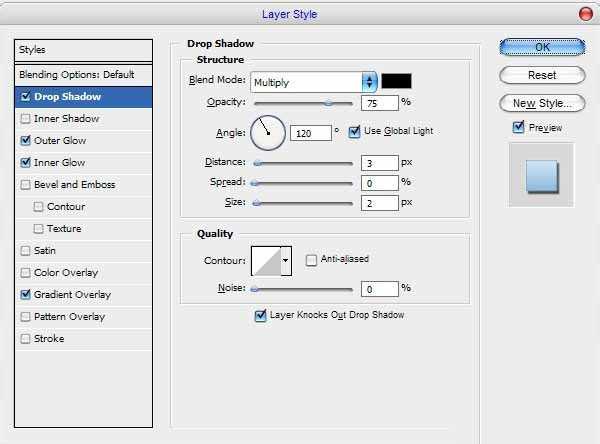The height and width of the screenshot is (444, 600).
Task: Enable the Bevel and Emboss checkbox
Action: point(25,185)
